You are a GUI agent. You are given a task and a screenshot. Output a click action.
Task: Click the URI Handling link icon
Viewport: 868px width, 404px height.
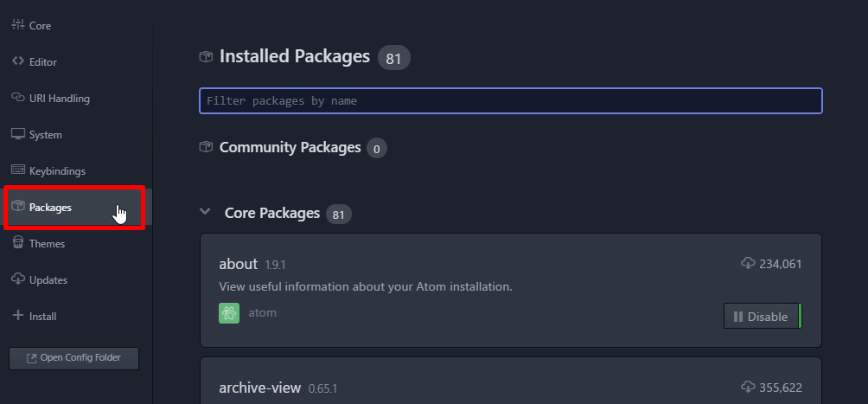pos(18,98)
